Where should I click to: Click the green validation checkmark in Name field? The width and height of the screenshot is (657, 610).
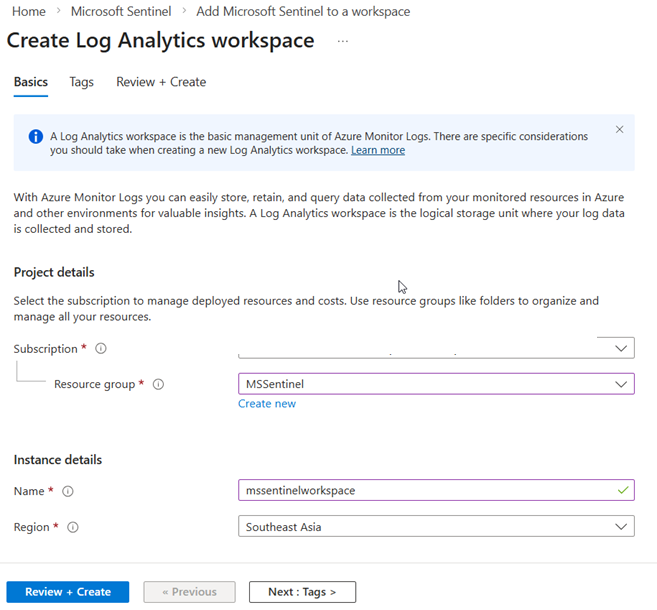(x=623, y=490)
